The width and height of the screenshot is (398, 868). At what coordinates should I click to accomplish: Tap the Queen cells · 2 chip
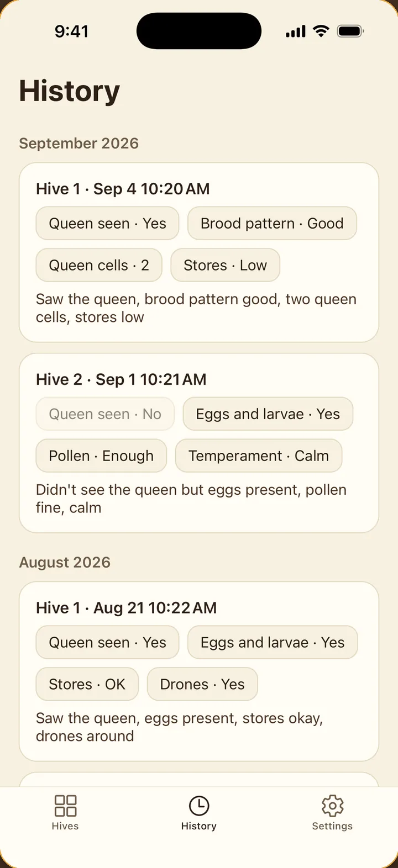[x=99, y=266]
